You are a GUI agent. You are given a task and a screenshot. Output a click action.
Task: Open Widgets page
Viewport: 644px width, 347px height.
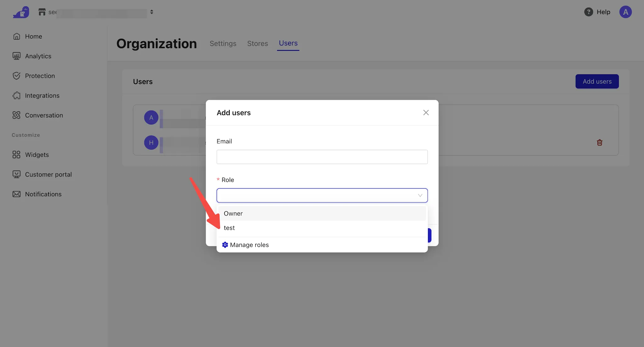pos(37,155)
